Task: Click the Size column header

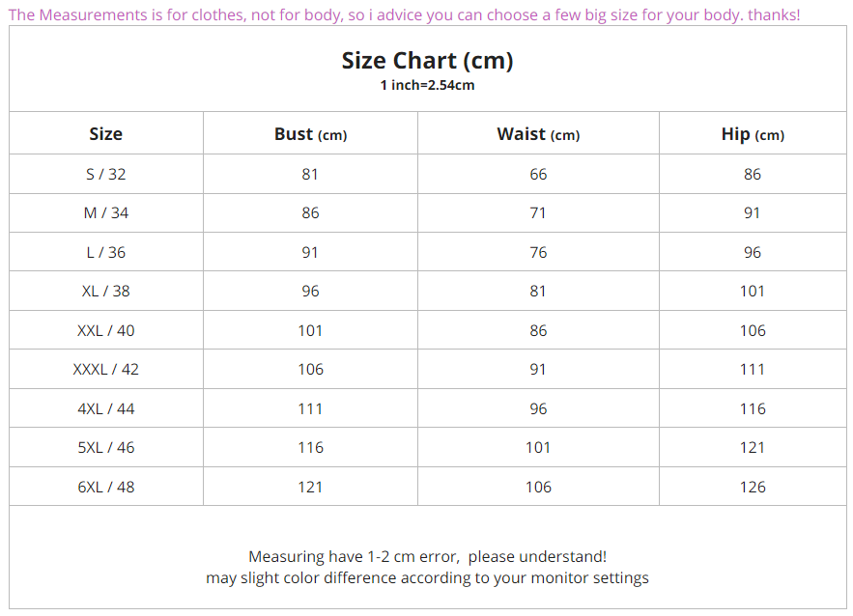Action: (106, 134)
